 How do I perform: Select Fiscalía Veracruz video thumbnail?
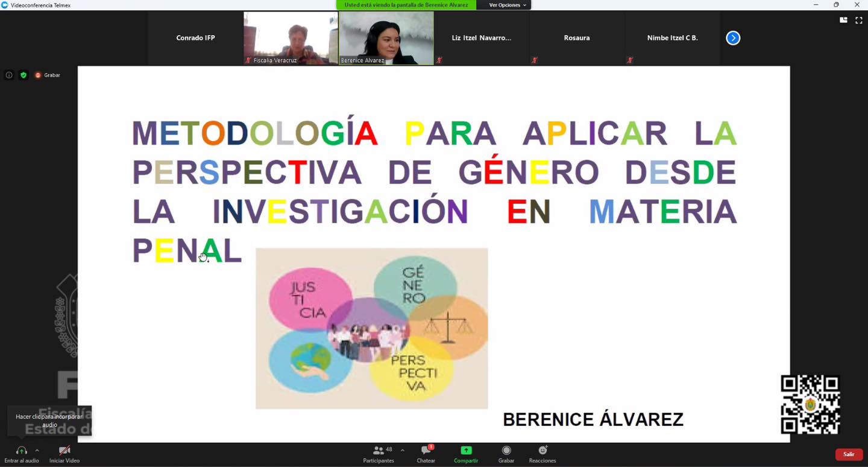pos(291,38)
